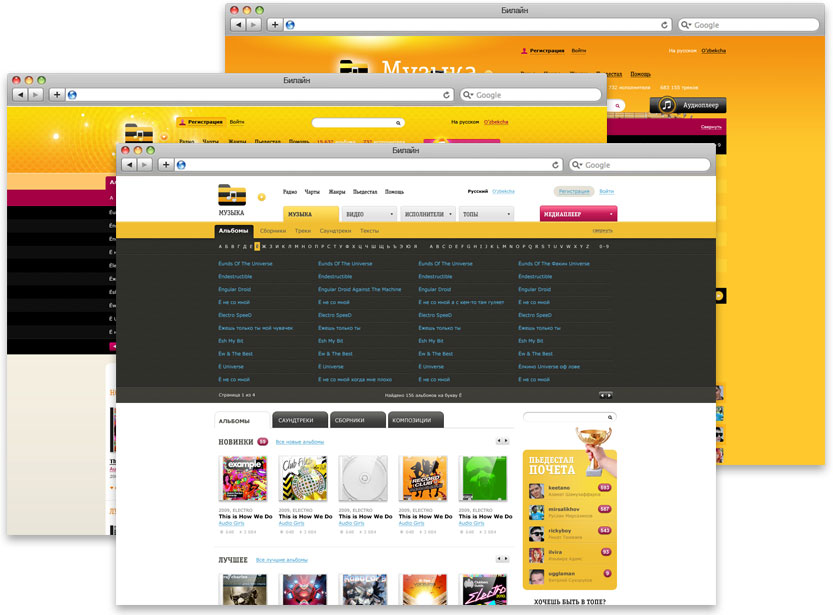Open ugglaman's avatar in Пьедестал почета
Screen dimensions: 833x615
click(x=536, y=576)
